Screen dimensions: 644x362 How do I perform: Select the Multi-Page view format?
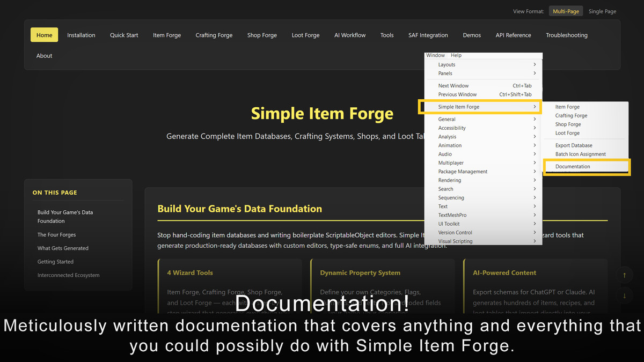566,10
